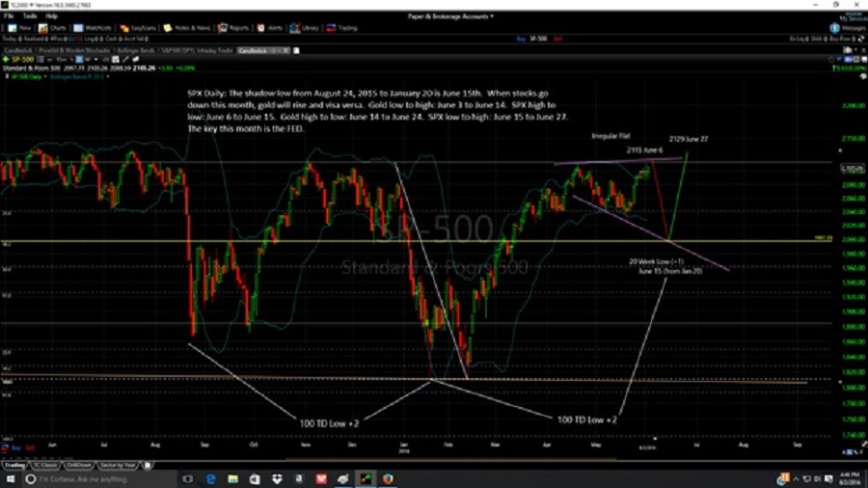Open Notes & News from the toolbar
This screenshot has height=488, width=868.
point(187,28)
